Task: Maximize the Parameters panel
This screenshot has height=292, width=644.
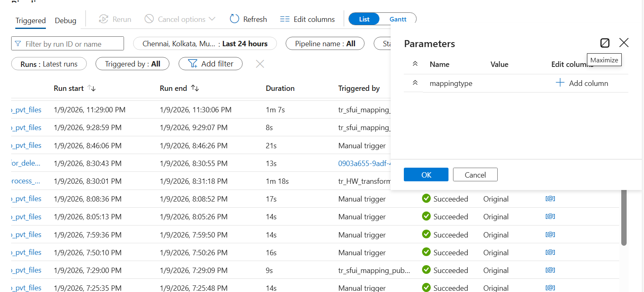Action: (605, 43)
